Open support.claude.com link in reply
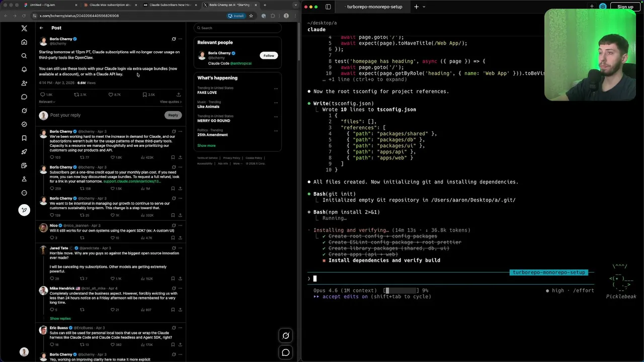Viewport: 644px width, 362px height. pos(132,181)
